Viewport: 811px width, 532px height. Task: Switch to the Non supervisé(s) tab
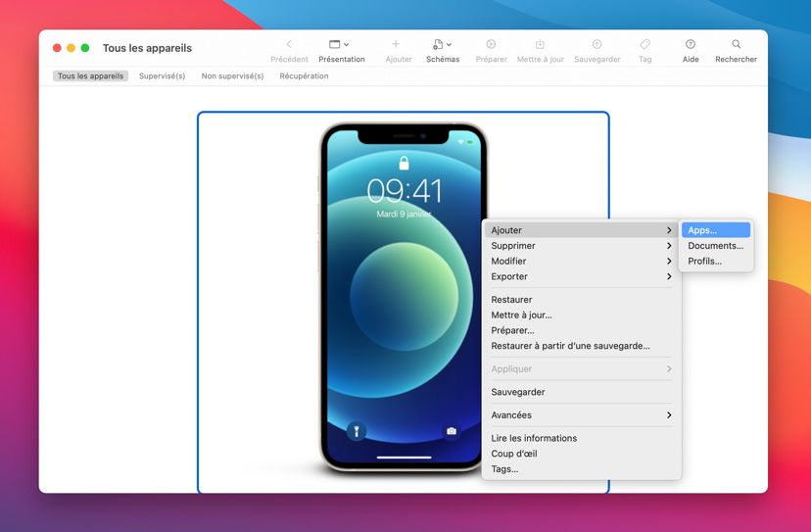(x=232, y=76)
